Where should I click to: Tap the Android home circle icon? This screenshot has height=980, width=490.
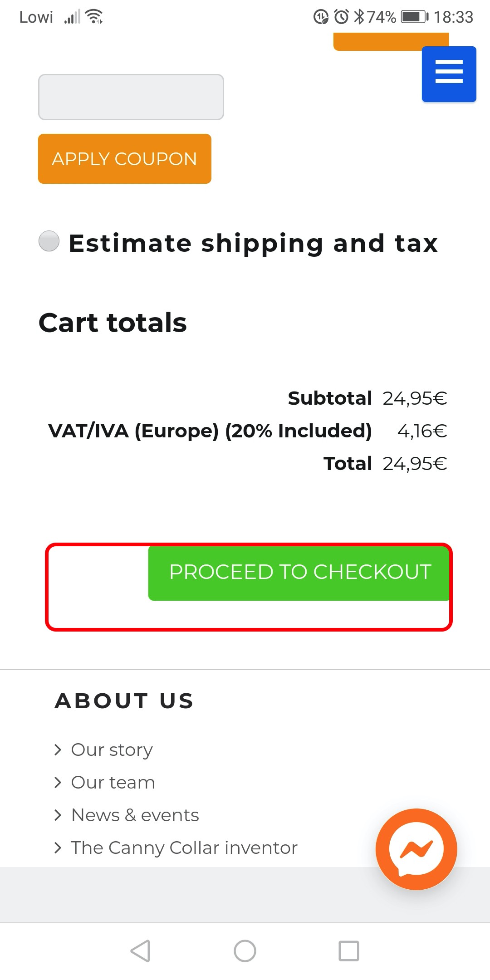pyautogui.click(x=245, y=951)
